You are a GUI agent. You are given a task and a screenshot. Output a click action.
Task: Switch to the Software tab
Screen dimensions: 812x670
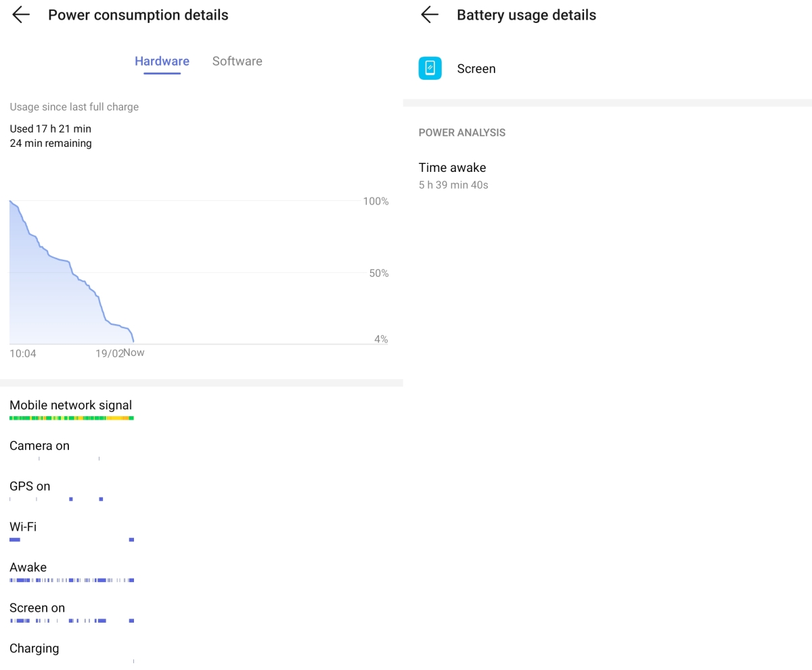click(237, 61)
